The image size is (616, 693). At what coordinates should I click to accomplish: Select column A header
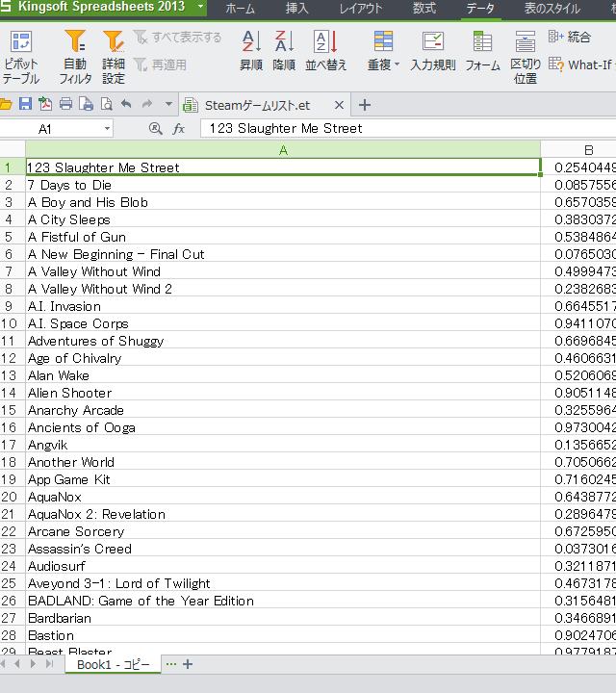click(x=283, y=149)
